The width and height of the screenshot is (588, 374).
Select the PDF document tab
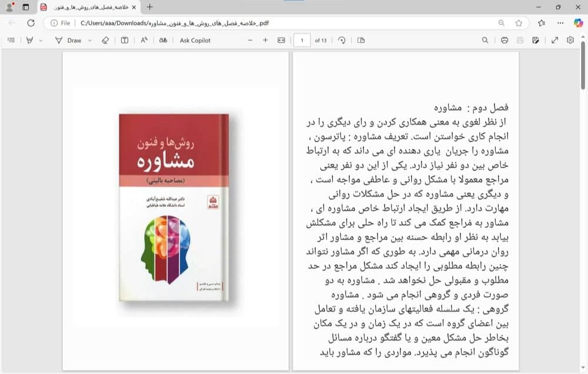[89, 7]
